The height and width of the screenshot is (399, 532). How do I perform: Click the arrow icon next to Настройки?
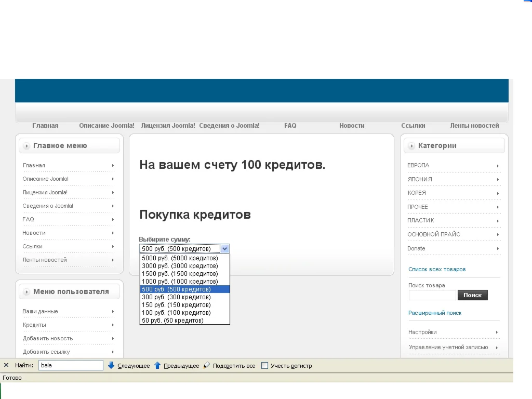pyautogui.click(x=497, y=331)
